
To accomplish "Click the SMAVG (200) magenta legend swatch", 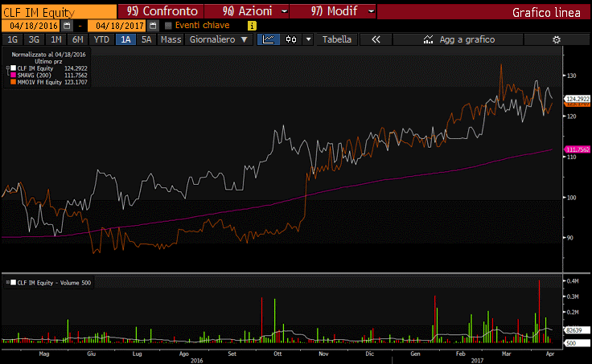I will 14,76.
